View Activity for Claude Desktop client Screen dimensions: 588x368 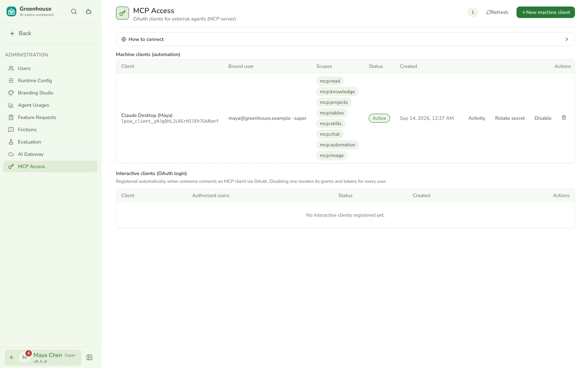point(477,118)
